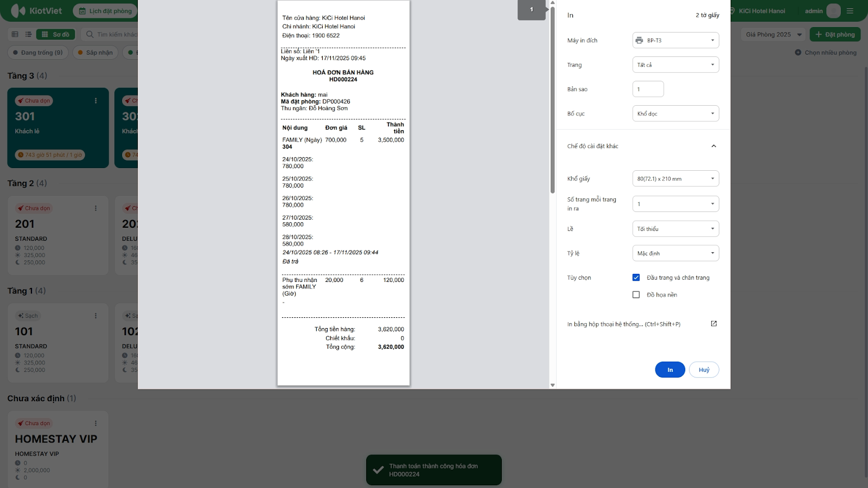Click the room 101 card number
Screen dimensions: 868x488
(24, 331)
